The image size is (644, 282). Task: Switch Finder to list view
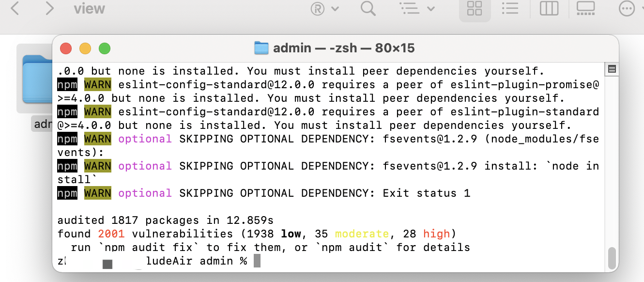point(510,8)
